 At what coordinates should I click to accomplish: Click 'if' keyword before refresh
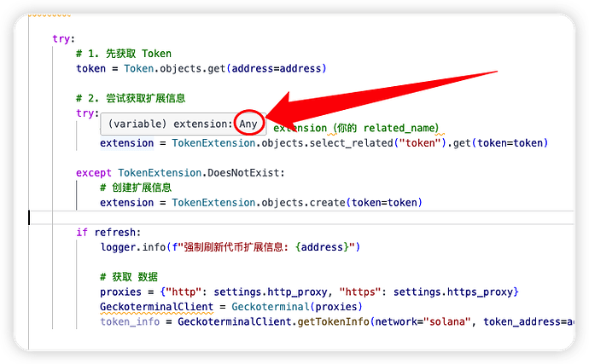[82, 232]
